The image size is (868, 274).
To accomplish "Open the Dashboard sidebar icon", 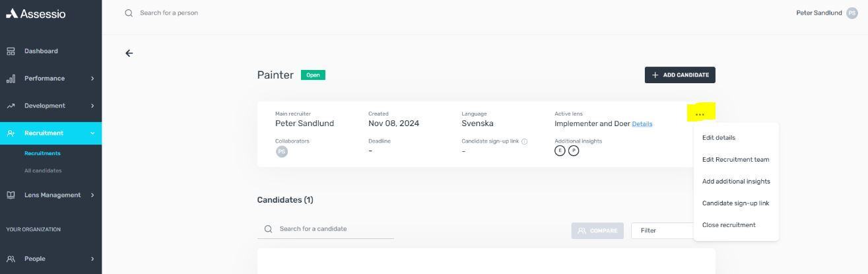I will coord(11,51).
